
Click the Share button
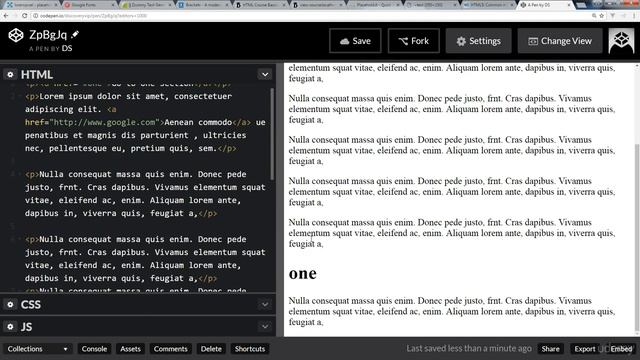click(550, 349)
